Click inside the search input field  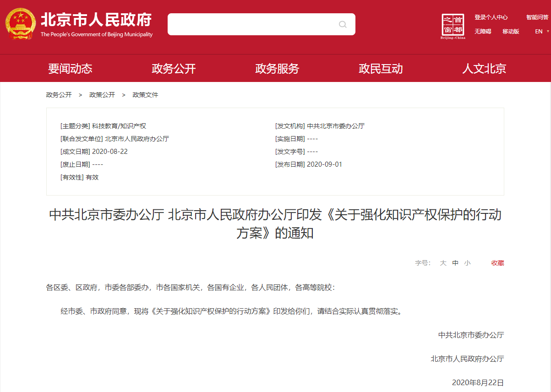[x=252, y=24]
